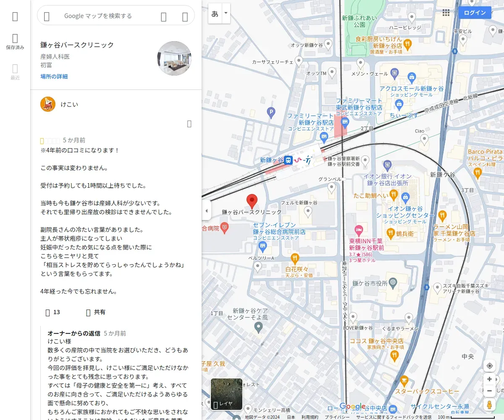This screenshot has height=420, width=504.
Task: Like the review with 13 likes
Action: (53, 312)
